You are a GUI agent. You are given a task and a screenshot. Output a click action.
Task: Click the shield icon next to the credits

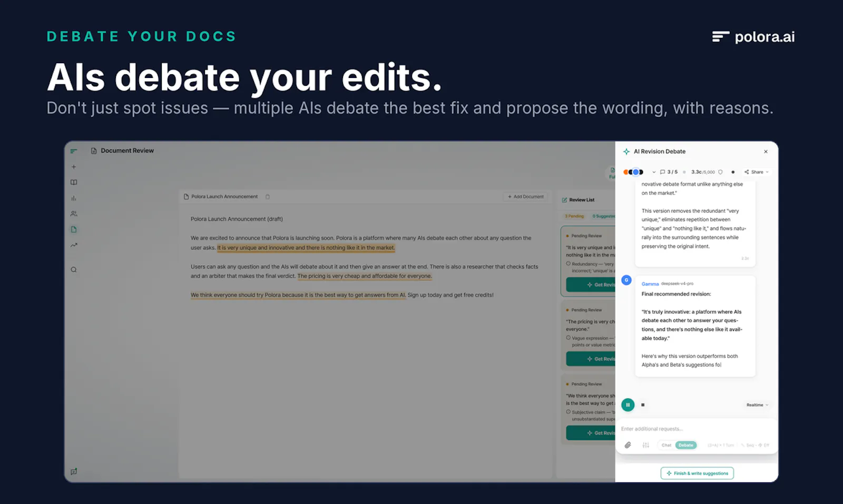pyautogui.click(x=720, y=172)
